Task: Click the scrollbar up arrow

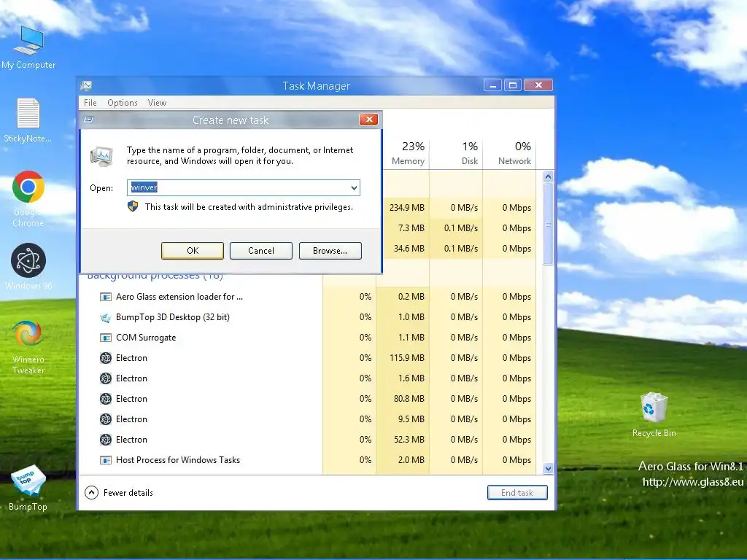Action: [548, 176]
